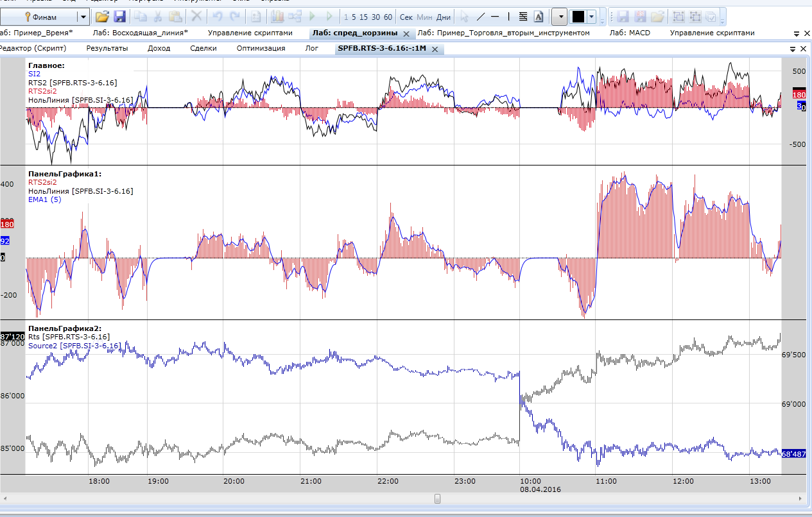Open the first Управление скриптами tab

click(x=250, y=33)
